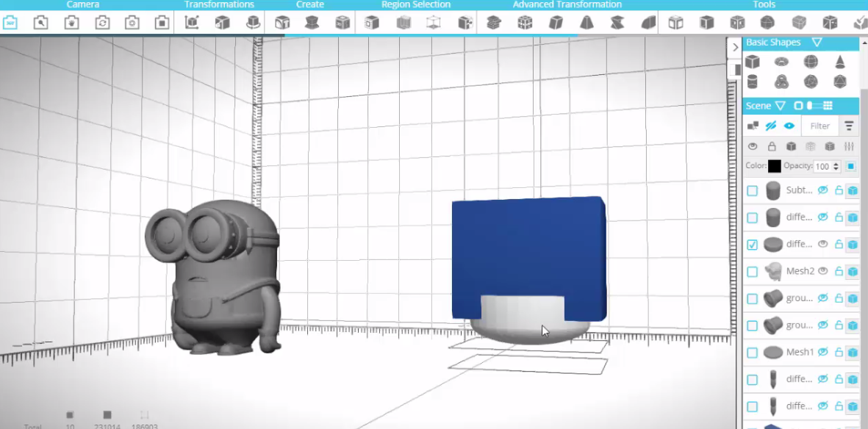The width and height of the screenshot is (868, 429).
Task: Switch to wireframe render mode in Scene
Action: [811, 147]
